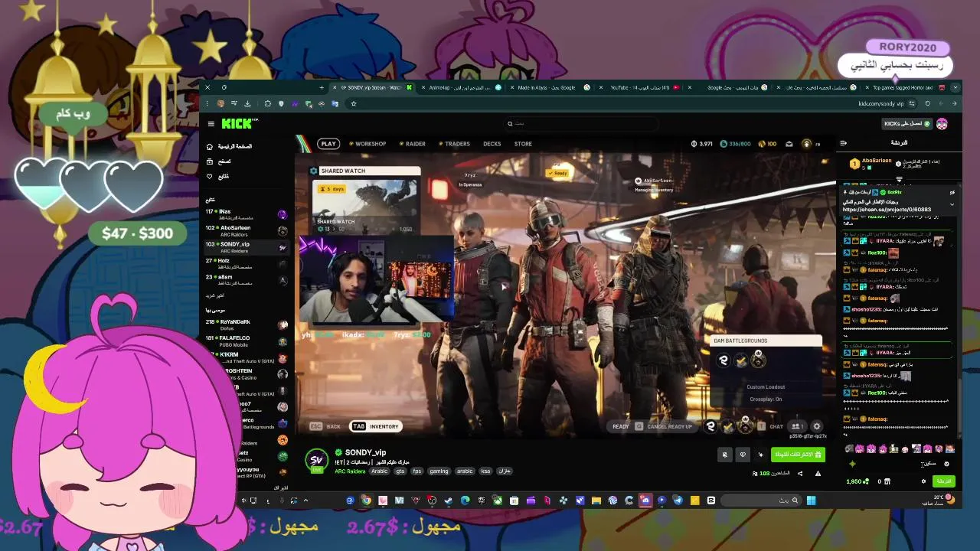
Task: Open browser extensions puzzle icon
Action: click(268, 103)
